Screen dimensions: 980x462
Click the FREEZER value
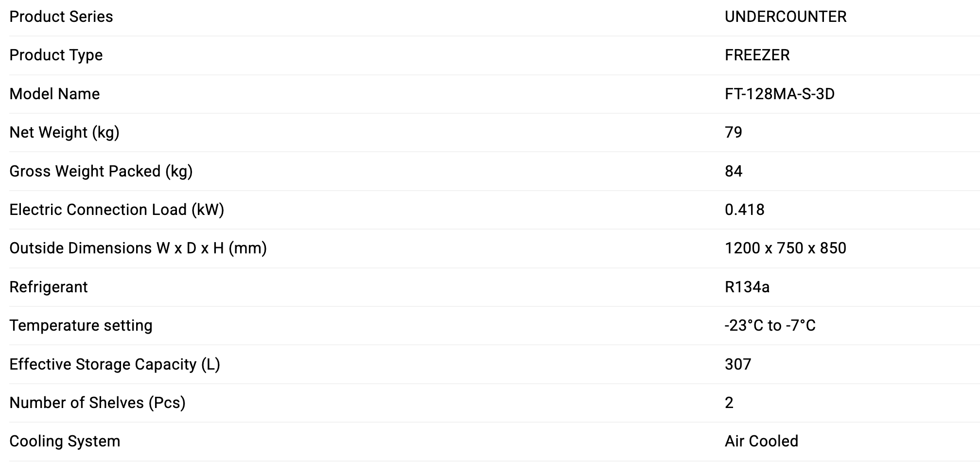[757, 55]
